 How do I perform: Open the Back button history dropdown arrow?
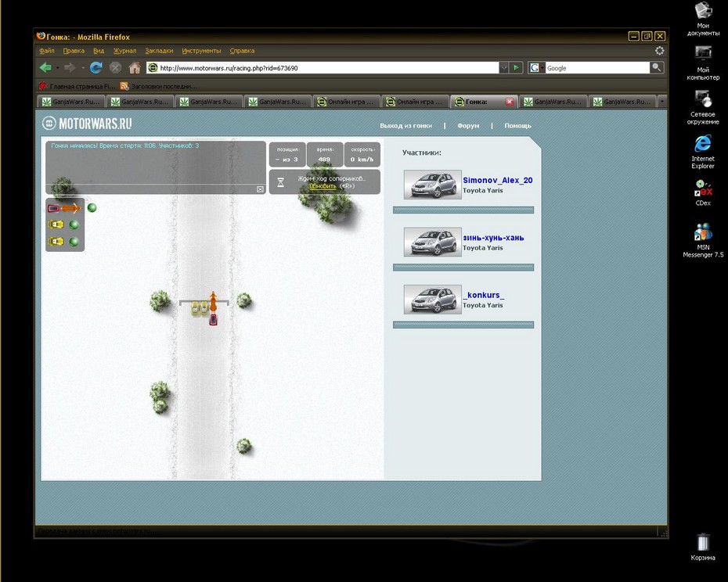point(58,68)
